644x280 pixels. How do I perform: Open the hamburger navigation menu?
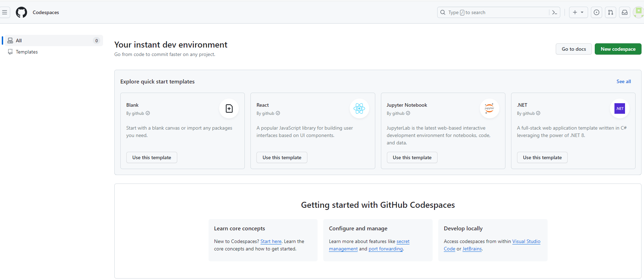[x=5, y=12]
